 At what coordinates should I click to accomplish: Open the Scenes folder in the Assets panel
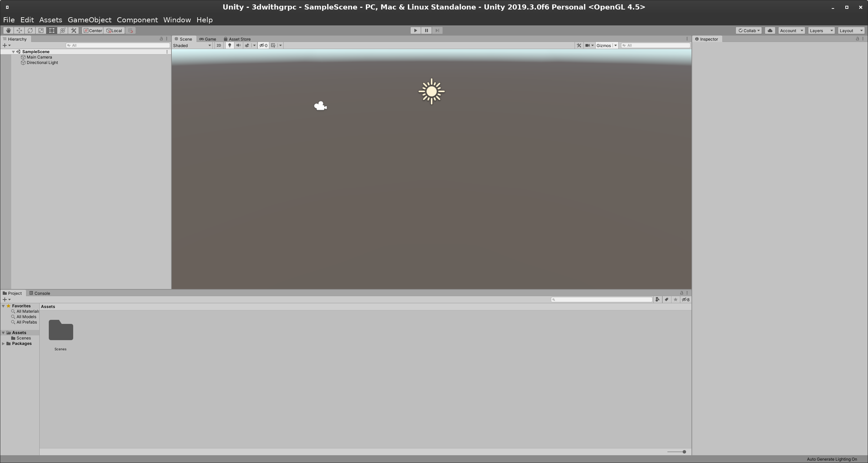click(x=60, y=330)
